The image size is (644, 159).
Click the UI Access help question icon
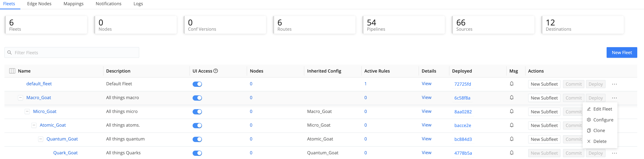216,71
